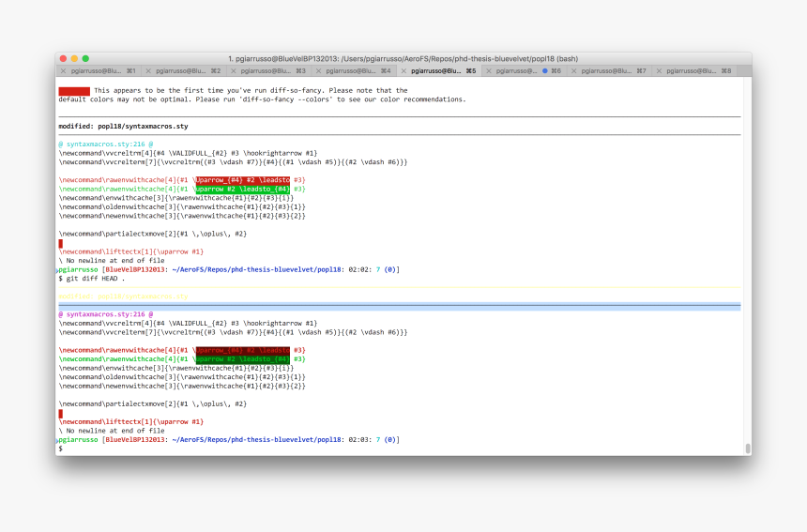The height and width of the screenshot is (532, 807).
Task: Click the yellow minimize window button
Action: pyautogui.click(x=74, y=58)
